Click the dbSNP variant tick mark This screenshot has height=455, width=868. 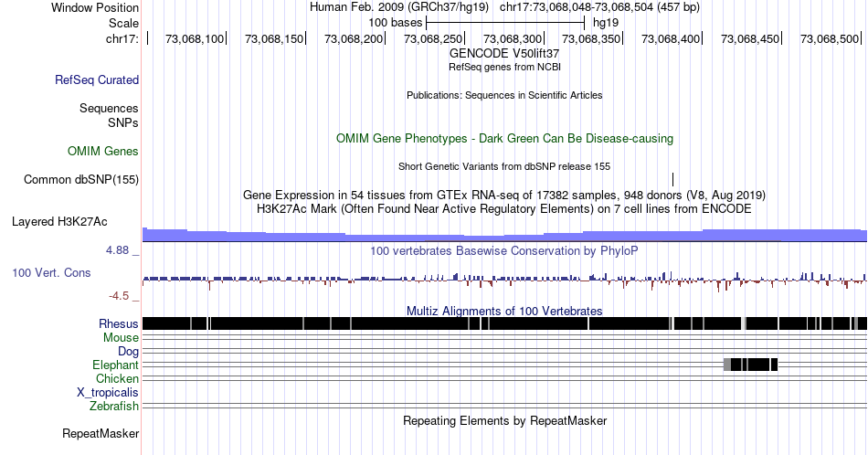point(673,179)
